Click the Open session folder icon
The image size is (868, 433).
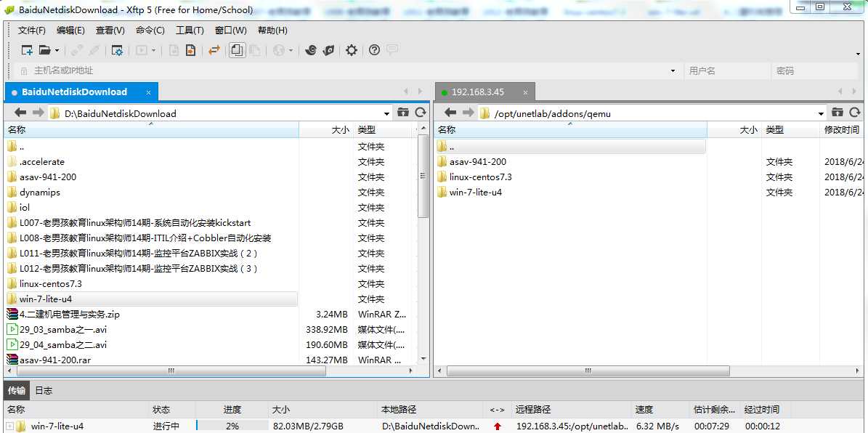[45, 50]
